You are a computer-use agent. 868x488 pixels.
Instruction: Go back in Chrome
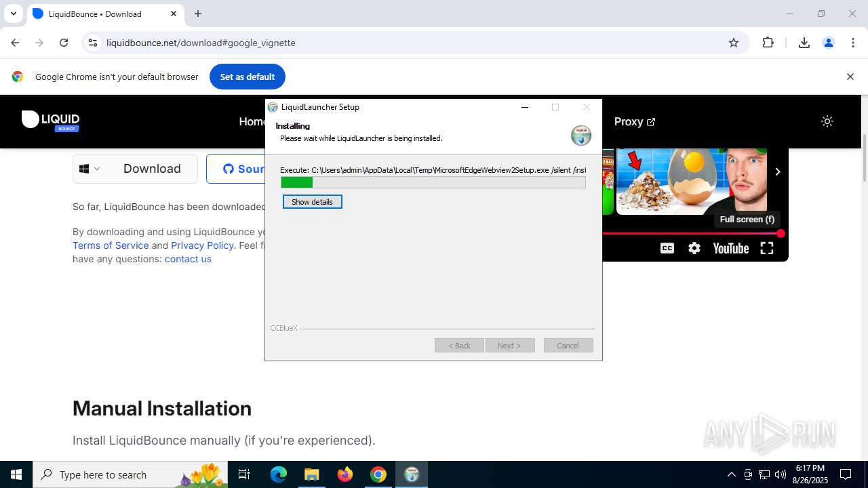15,43
